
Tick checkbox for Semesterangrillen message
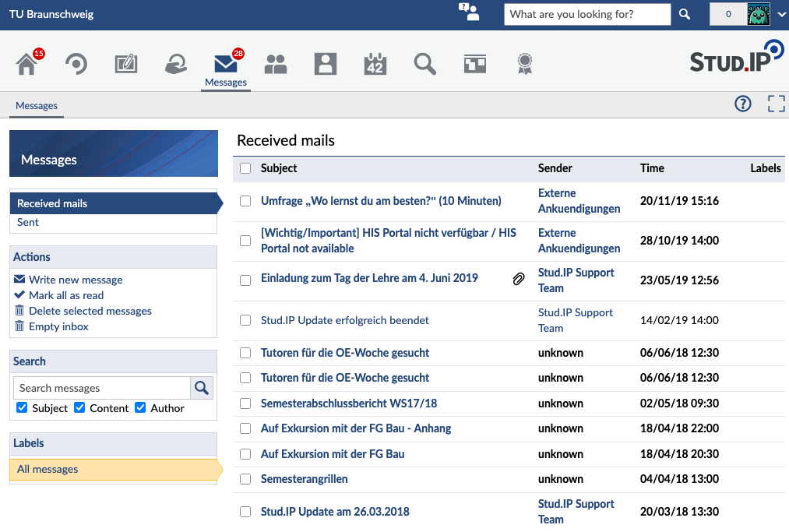point(245,479)
